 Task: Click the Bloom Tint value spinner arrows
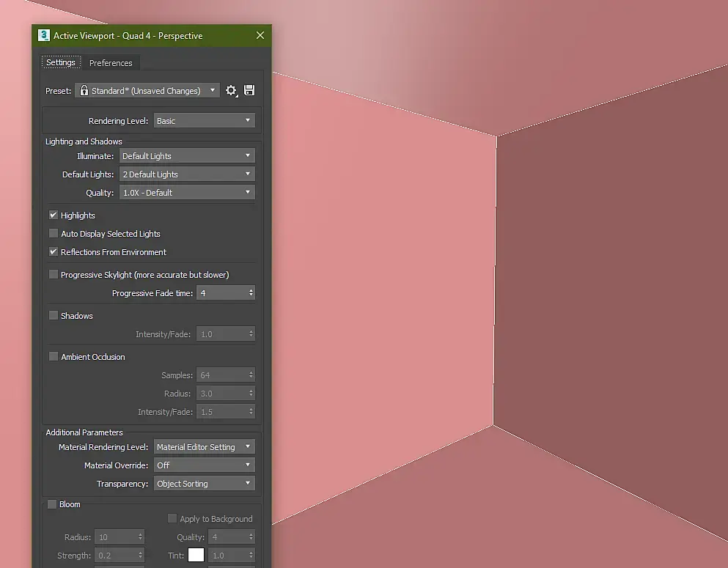(251, 556)
